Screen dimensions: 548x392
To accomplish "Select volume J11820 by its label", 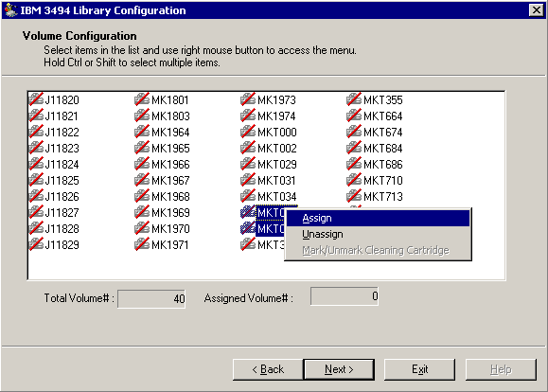I will 62,100.
